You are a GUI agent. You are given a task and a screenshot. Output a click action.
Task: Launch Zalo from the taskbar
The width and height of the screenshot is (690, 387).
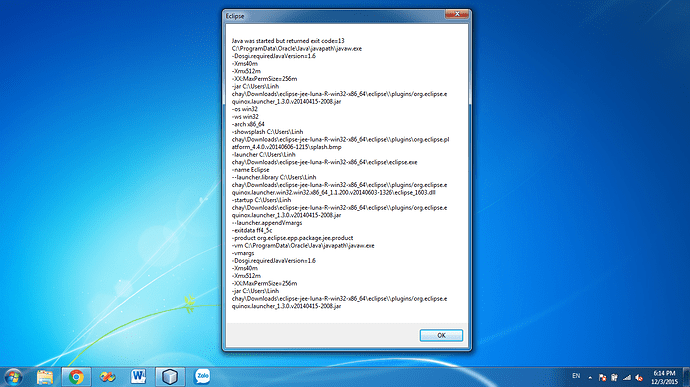[202, 376]
